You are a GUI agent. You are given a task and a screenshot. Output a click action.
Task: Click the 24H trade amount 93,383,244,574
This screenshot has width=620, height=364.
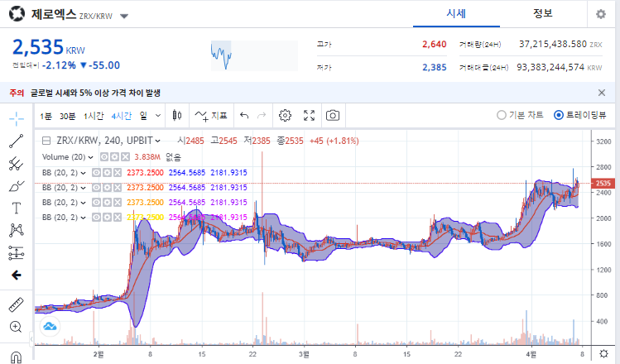[x=550, y=67]
